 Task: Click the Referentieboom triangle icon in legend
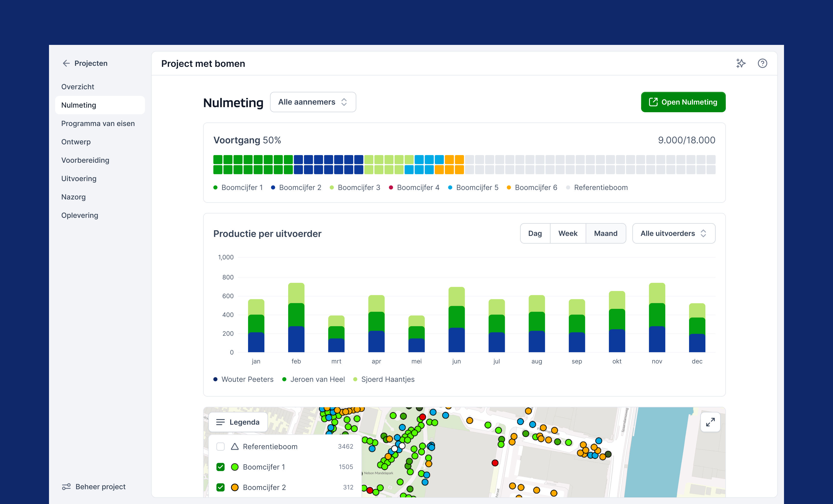(x=235, y=446)
